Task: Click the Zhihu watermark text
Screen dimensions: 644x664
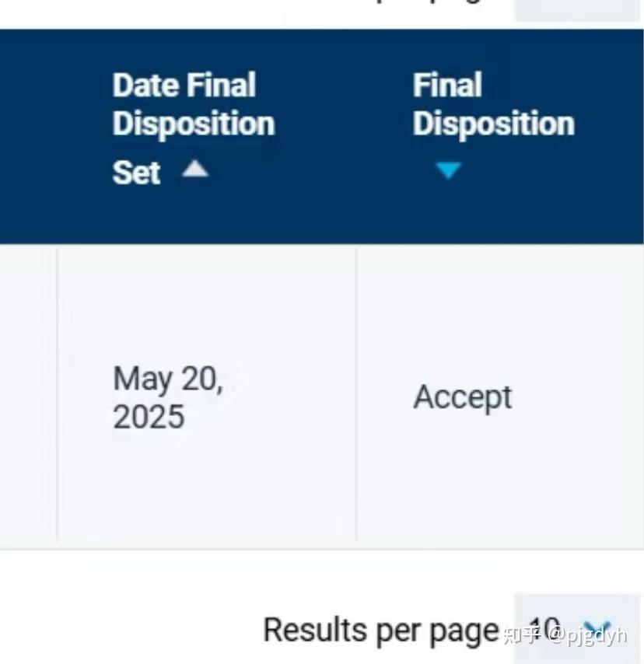Action: tap(564, 635)
